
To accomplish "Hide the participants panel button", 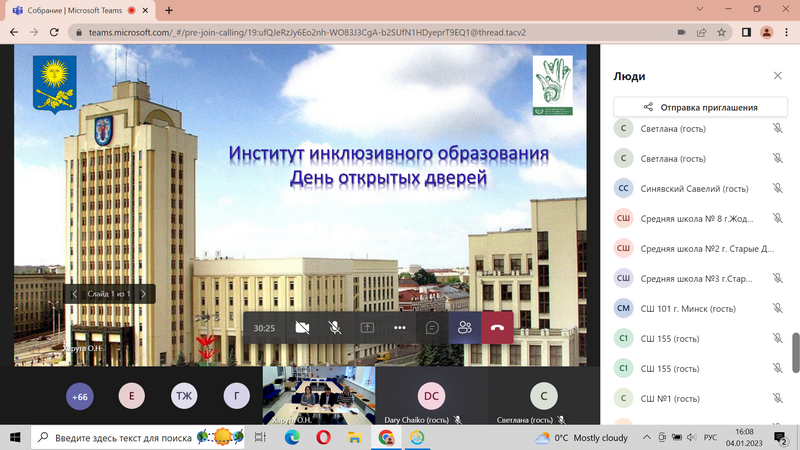I will pos(464,328).
